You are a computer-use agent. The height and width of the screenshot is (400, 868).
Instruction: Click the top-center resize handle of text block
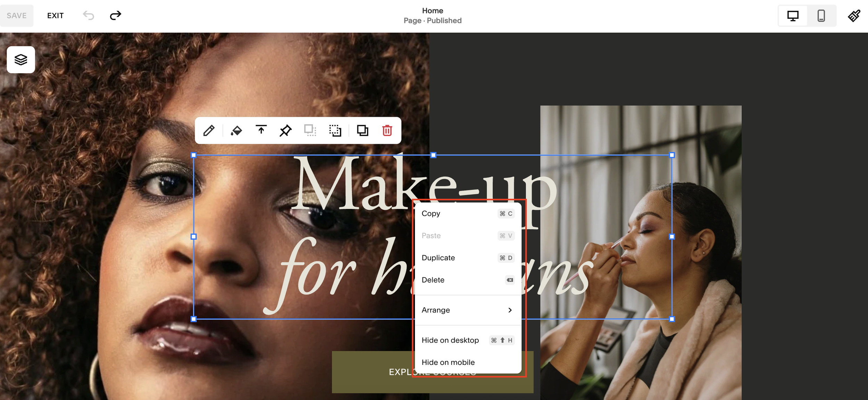click(x=433, y=155)
